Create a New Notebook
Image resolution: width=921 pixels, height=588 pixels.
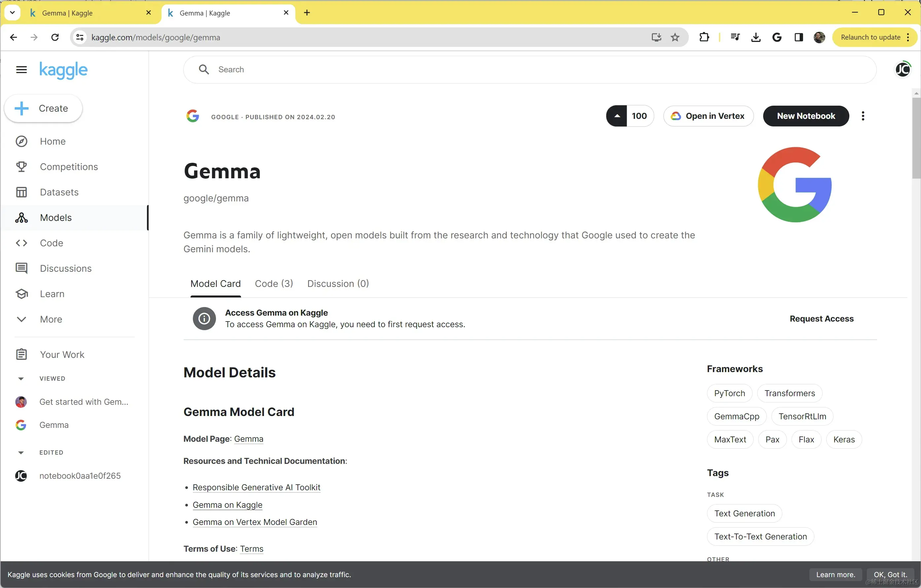pyautogui.click(x=805, y=116)
